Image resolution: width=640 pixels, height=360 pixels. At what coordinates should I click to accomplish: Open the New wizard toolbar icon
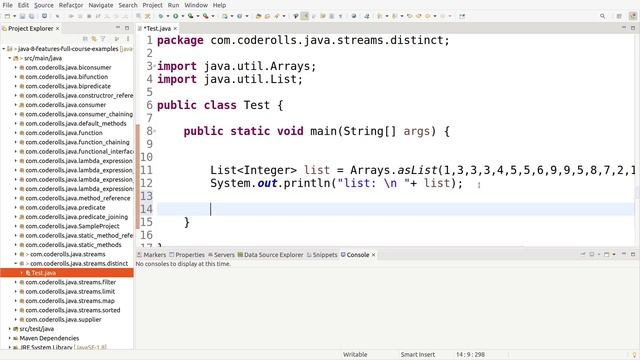point(7,16)
